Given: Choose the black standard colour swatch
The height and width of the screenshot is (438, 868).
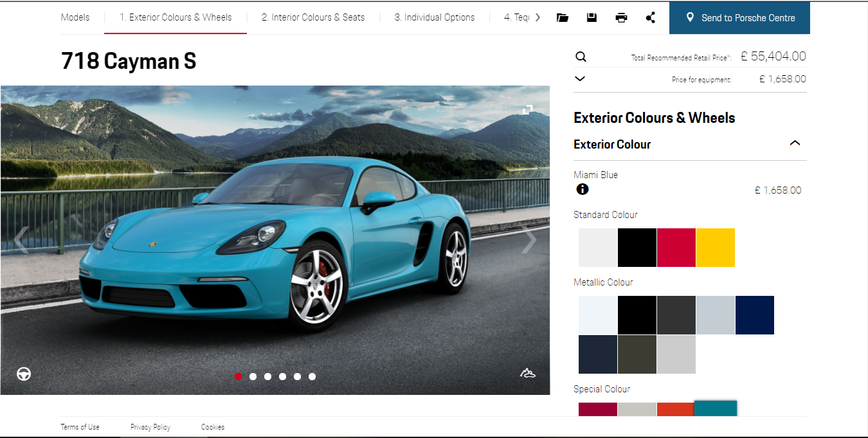Looking at the screenshot, I should [637, 248].
